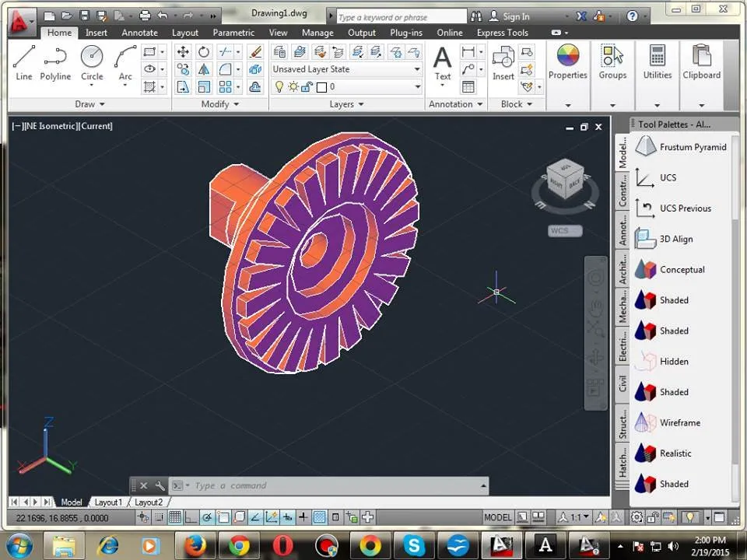The width and height of the screenshot is (747, 560).
Task: Click the Fillet tool icon
Action: (226, 69)
